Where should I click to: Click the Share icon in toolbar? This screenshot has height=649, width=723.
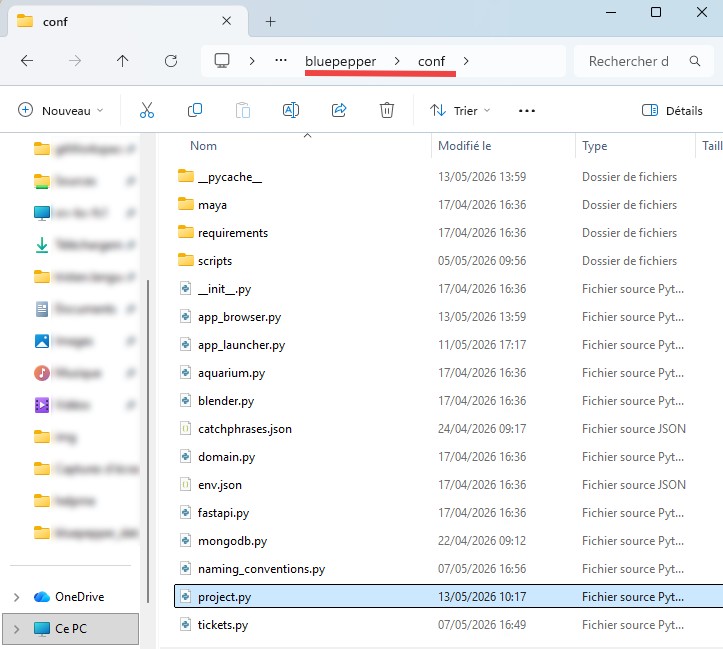tap(339, 111)
